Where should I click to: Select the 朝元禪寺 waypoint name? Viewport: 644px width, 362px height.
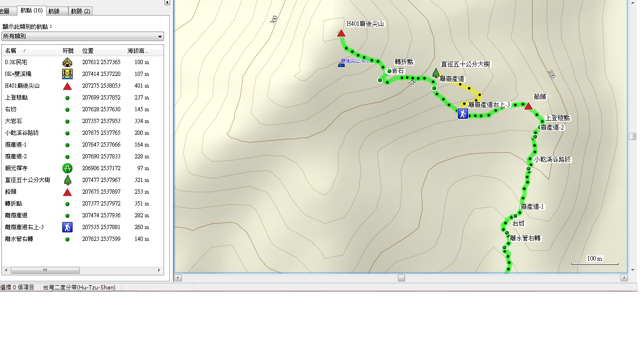pyautogui.click(x=17, y=168)
